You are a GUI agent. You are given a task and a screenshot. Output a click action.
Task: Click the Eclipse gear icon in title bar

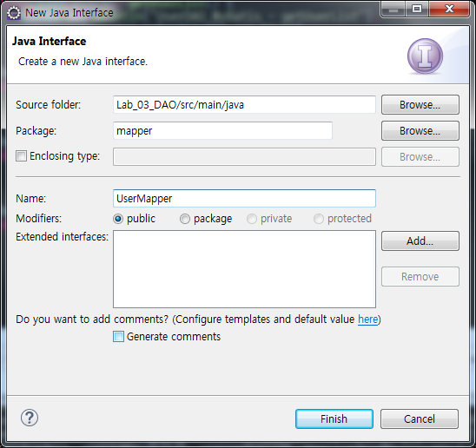coord(14,13)
